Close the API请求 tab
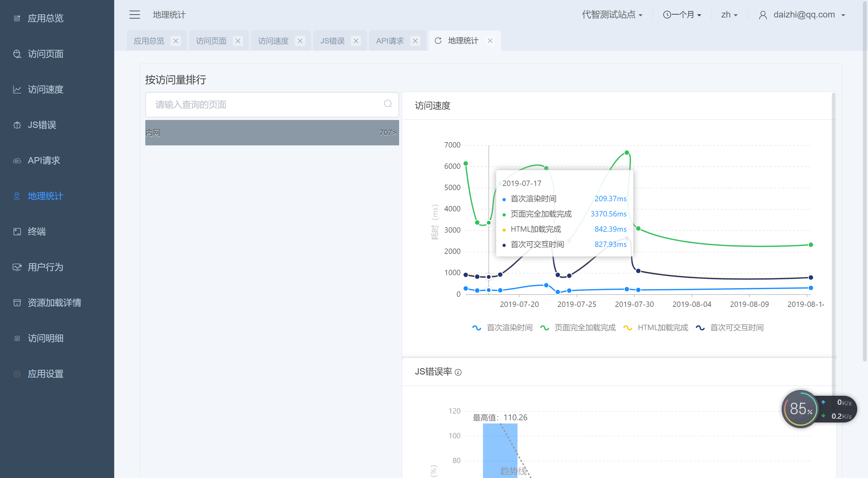 (415, 41)
